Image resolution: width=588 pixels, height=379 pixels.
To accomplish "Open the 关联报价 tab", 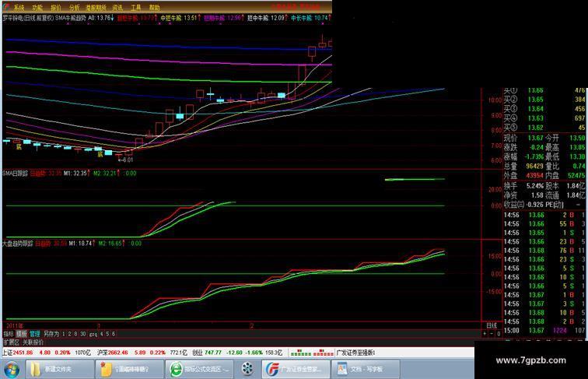I will (x=33, y=342).
